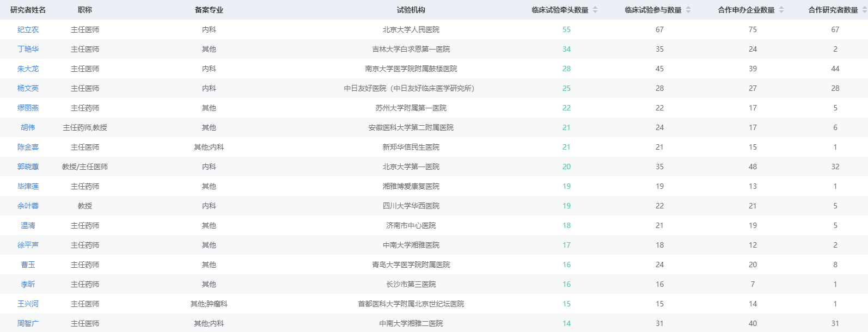
Task: Open the researcher link for 湘雅博爱康复医院 row
Action: (x=28, y=186)
